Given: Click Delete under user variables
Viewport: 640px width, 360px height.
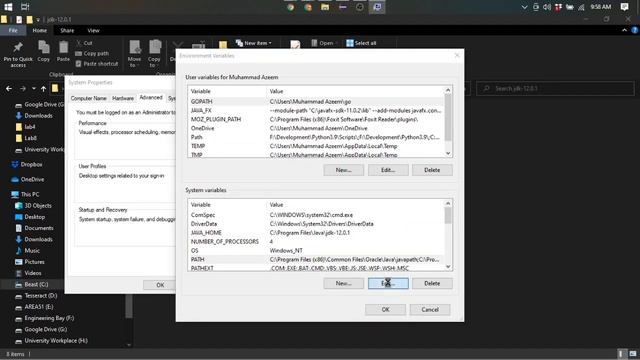Looking at the screenshot, I should coord(432,170).
